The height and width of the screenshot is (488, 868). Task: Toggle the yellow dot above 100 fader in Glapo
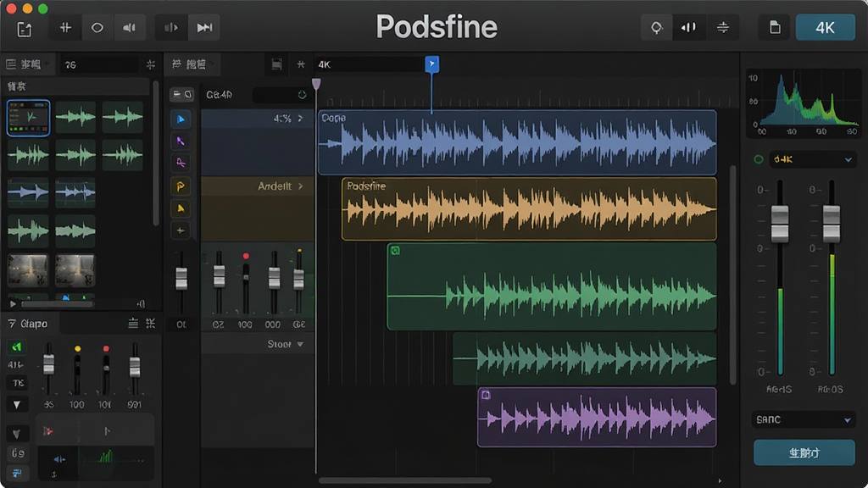[77, 349]
